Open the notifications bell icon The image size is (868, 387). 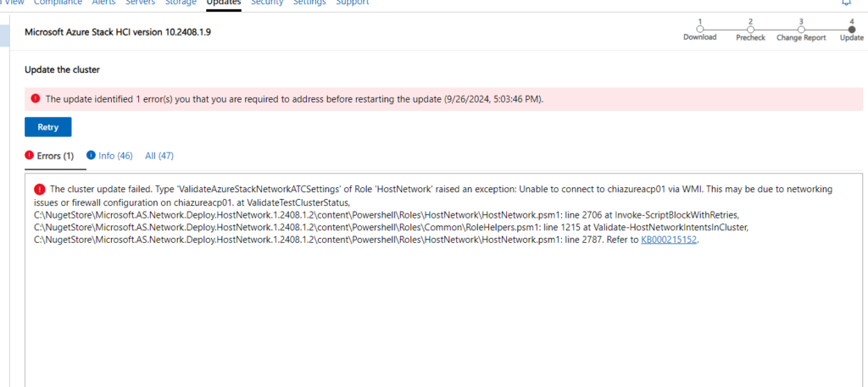click(x=845, y=3)
